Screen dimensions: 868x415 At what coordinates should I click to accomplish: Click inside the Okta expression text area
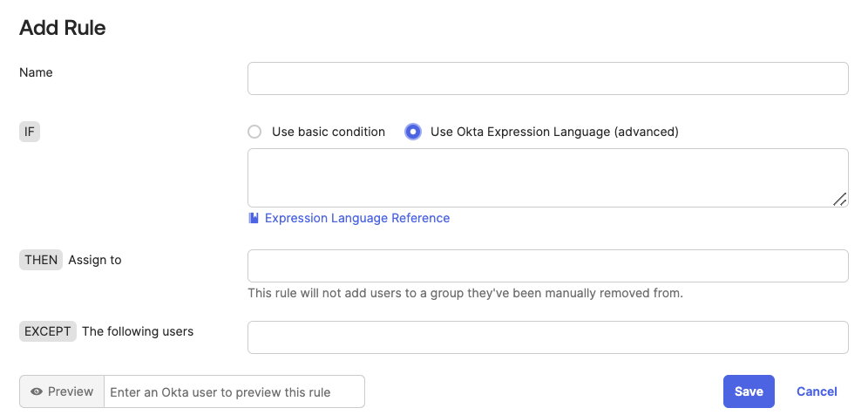pyautogui.click(x=547, y=178)
